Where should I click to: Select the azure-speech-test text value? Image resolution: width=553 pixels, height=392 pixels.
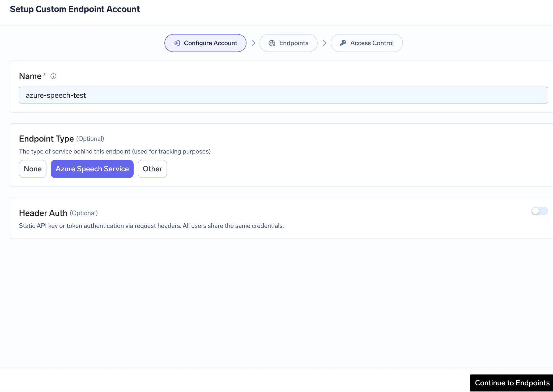click(56, 95)
